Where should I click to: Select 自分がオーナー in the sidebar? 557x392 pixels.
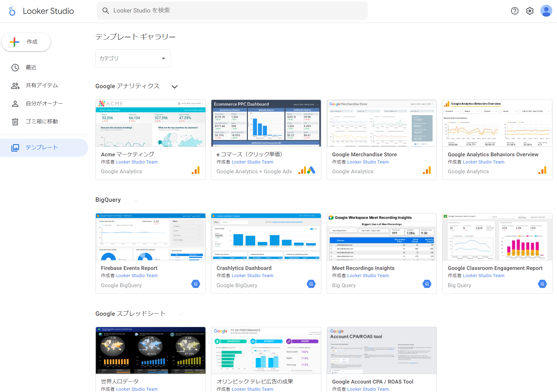pyautogui.click(x=44, y=104)
